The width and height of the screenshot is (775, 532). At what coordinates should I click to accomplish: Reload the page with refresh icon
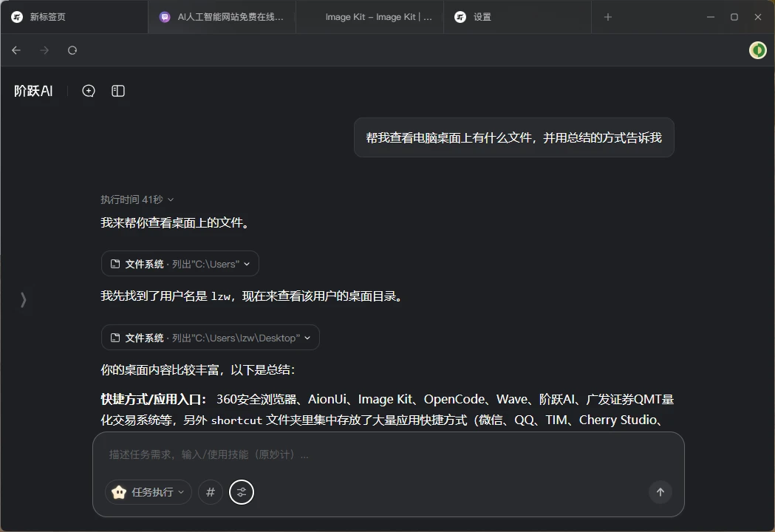click(x=72, y=50)
